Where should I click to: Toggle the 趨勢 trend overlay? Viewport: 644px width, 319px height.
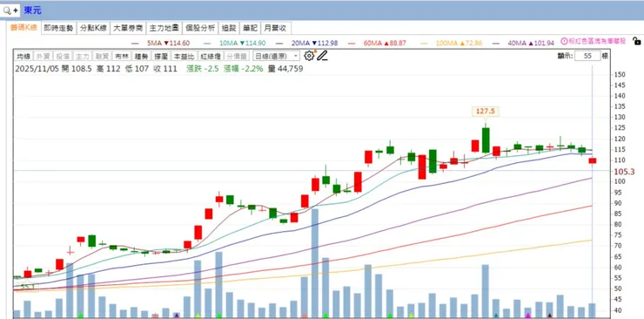point(141,57)
